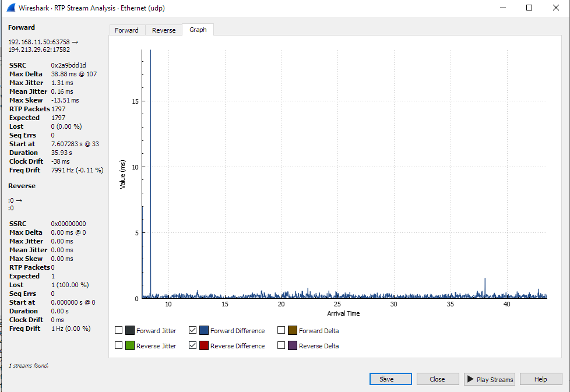This screenshot has width=570, height=392.
Task: Click the black Forward Jitter legend square
Action: [129, 330]
